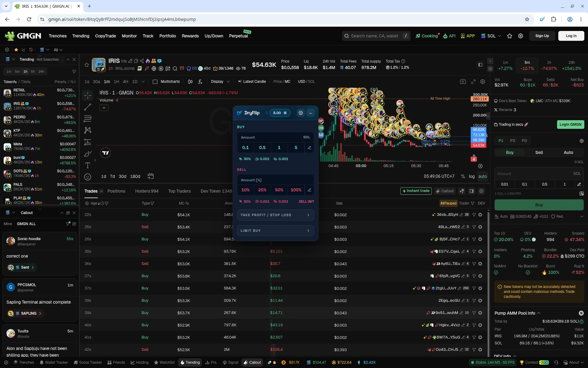Viewport: 588px width, 368px height.
Task: Close the Trending panel
Action: pos(74,59)
